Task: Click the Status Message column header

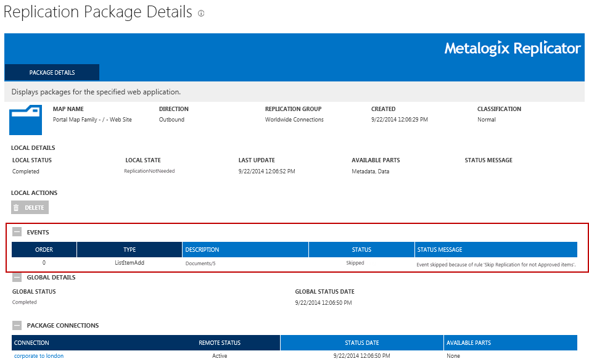Action: tap(440, 250)
